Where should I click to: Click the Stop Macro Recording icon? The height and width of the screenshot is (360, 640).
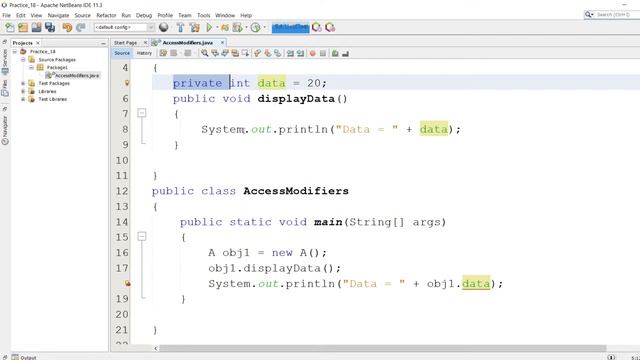pyautogui.click(x=323, y=53)
